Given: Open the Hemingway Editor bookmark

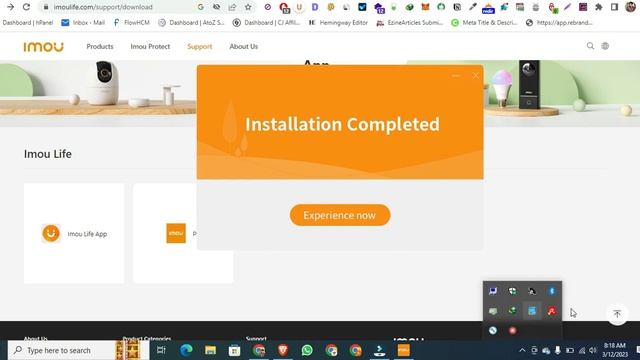Looking at the screenshot, I should pyautogui.click(x=338, y=23).
